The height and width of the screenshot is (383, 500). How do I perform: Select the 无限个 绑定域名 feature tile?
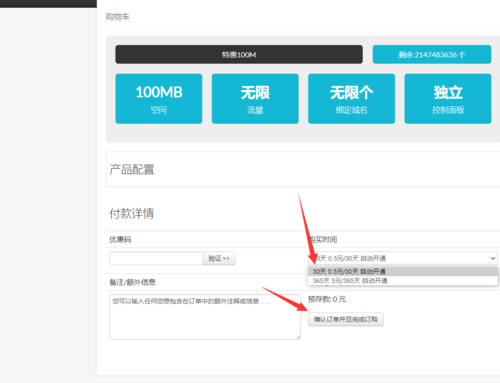click(x=351, y=99)
